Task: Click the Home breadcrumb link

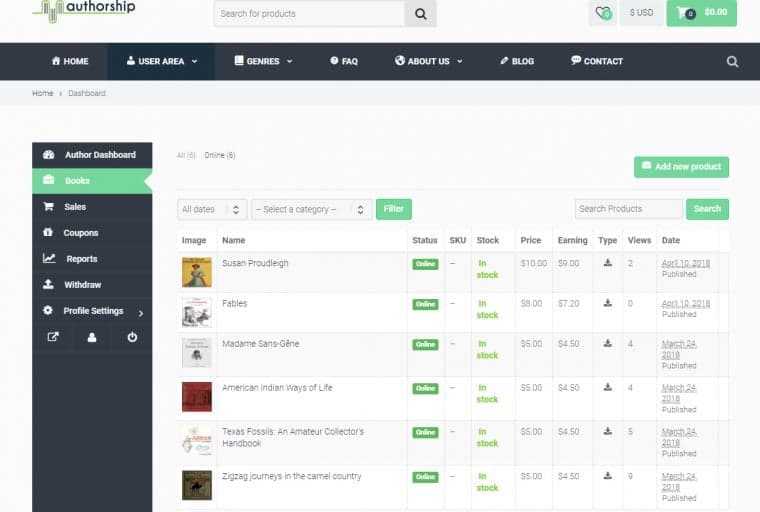Action: [43, 93]
